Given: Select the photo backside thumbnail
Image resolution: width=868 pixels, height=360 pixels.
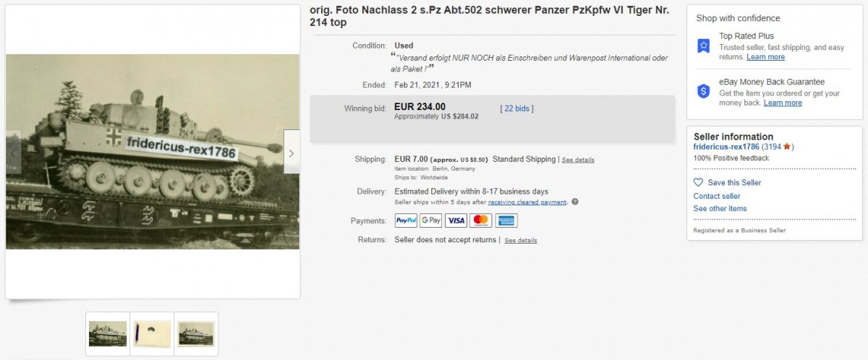Looking at the screenshot, I should pos(152,334).
